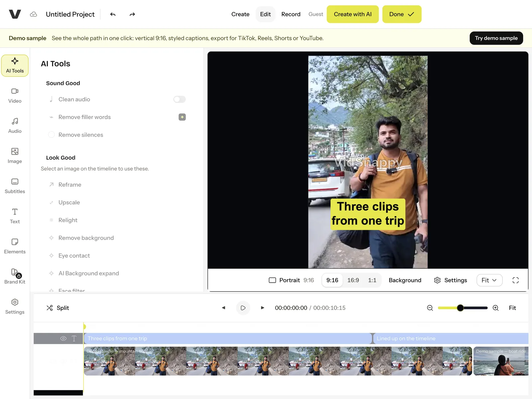Image resolution: width=532 pixels, height=399 pixels.
Task: Open preview Settings with gear icon
Action: tap(451, 280)
